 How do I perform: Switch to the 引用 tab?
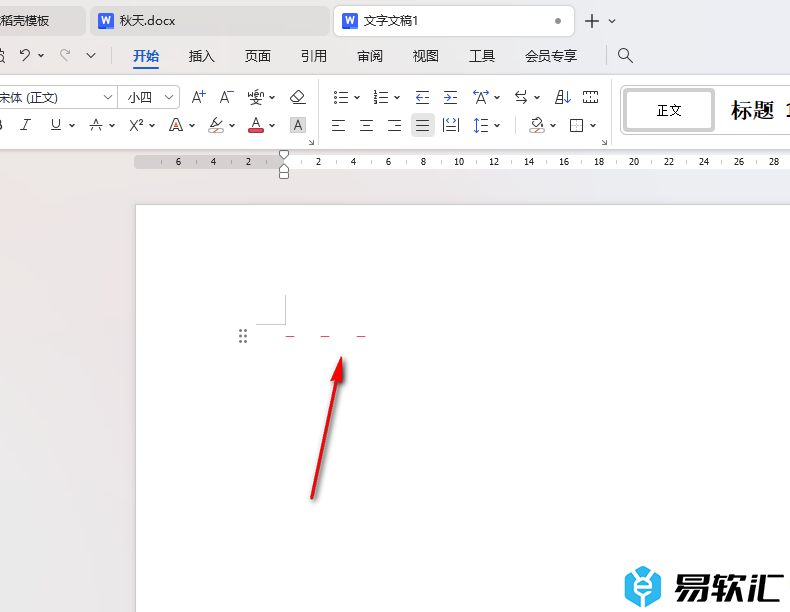(314, 56)
